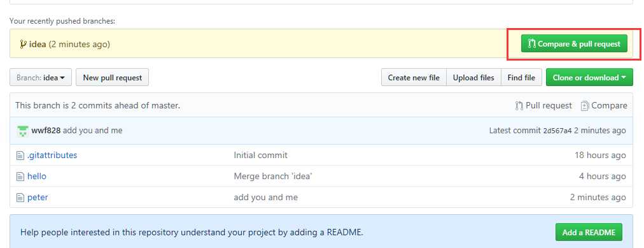Viewport: 644px width, 248px height.
Task: Click 'This branch is 2 commits ahead of master.' text
Action: pyautogui.click(x=98, y=105)
